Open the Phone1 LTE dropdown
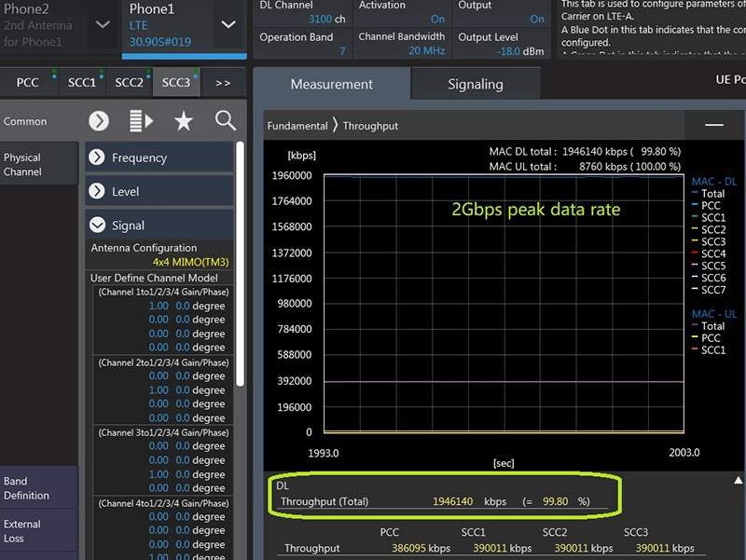This screenshot has width=746, height=560. tap(228, 24)
